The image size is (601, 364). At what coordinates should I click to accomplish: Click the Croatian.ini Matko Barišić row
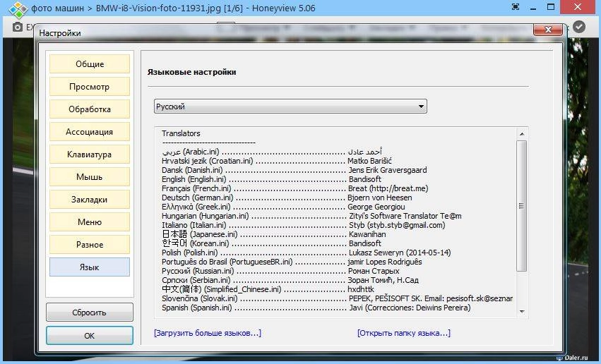tap(276, 161)
